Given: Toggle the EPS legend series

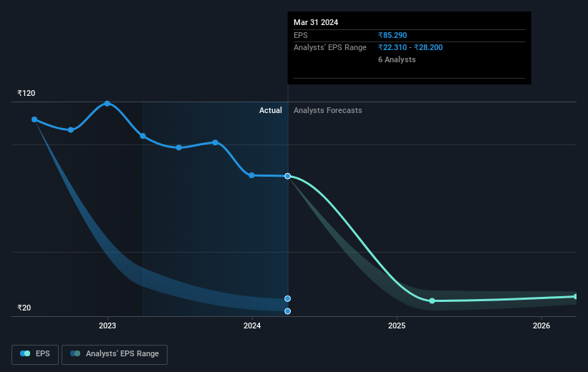Looking at the screenshot, I should 35,354.
